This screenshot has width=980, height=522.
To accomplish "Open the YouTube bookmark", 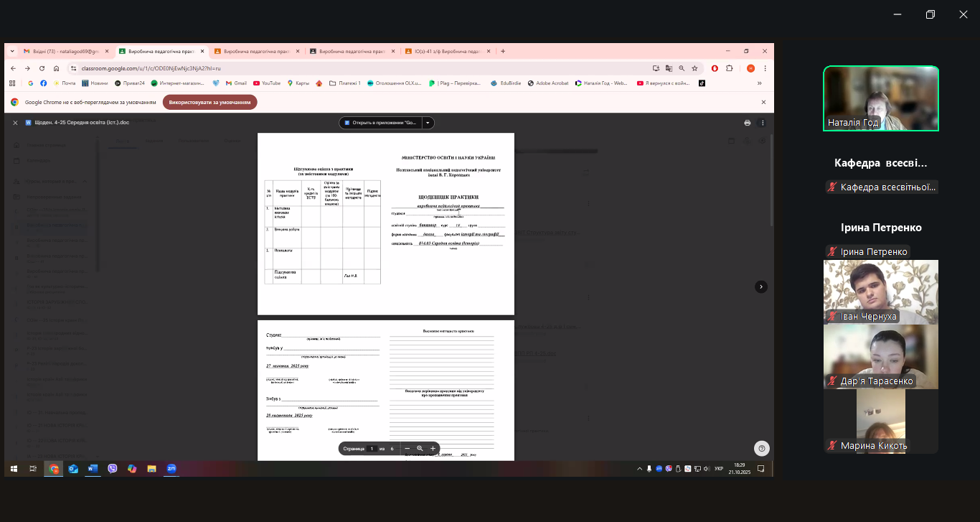I will 267,83.
